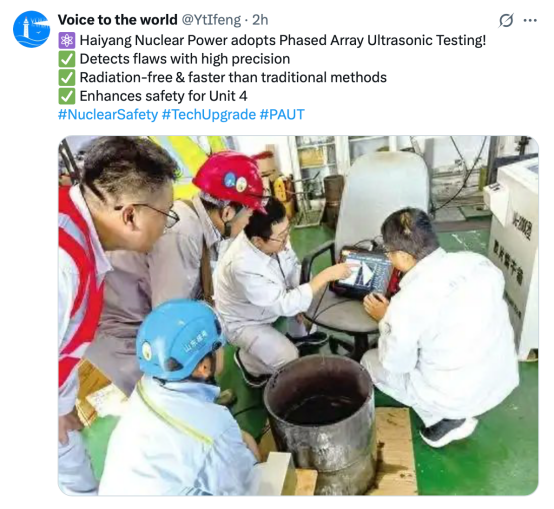Click the blue helmet in the photo
The height and width of the screenshot is (509, 554).
point(179,339)
